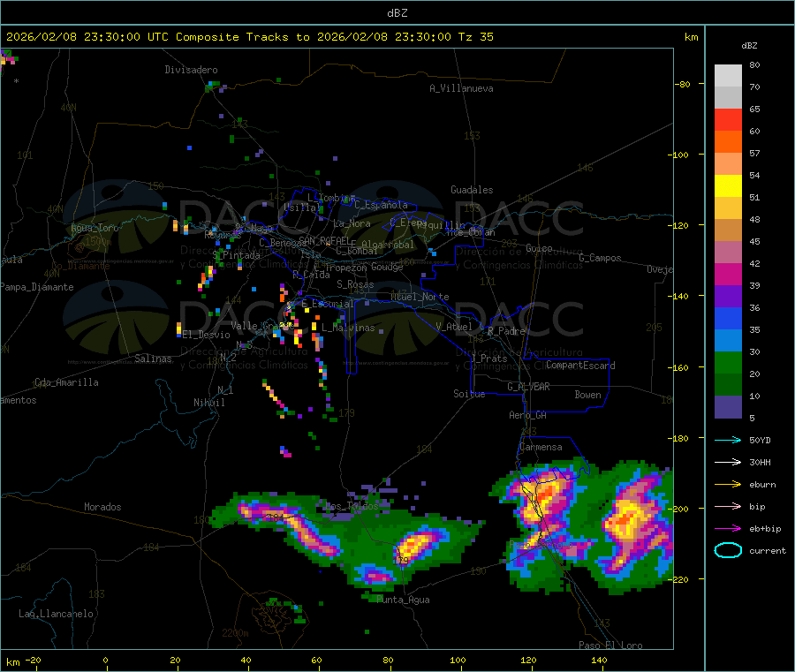The width and height of the screenshot is (795, 672).
Task: Click the dBZ title at the top
Action: click(x=397, y=13)
